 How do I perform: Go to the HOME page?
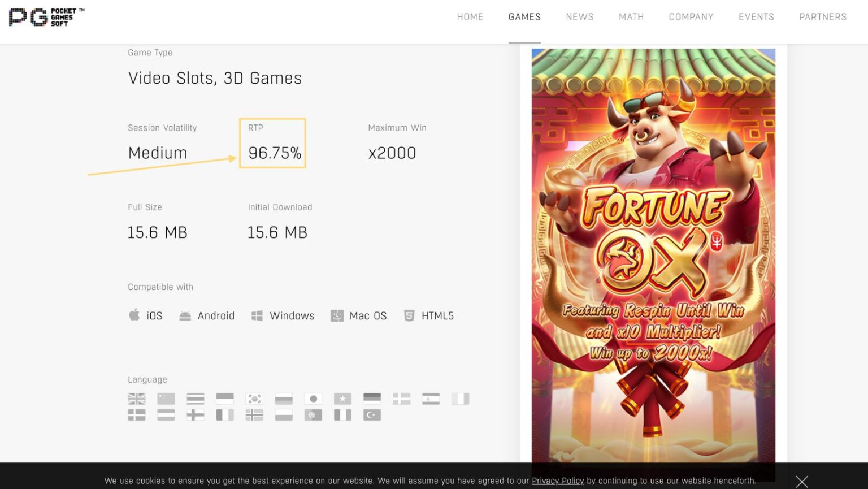point(470,17)
